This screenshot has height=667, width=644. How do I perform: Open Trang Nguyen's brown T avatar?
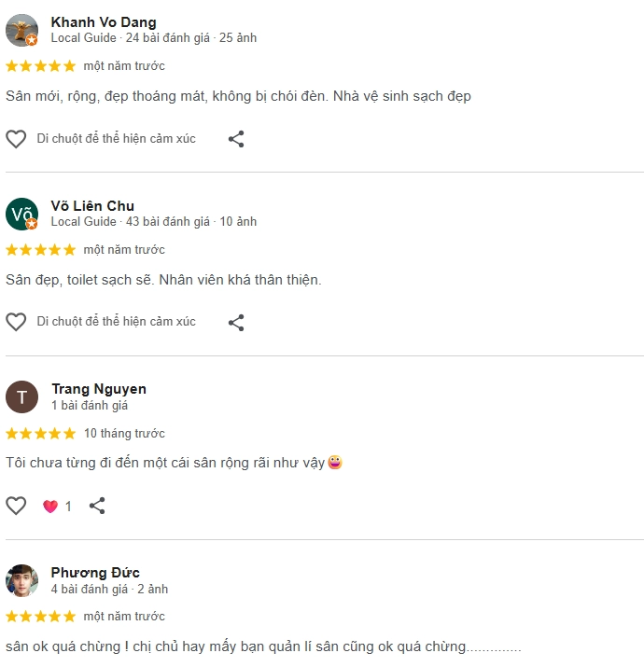pos(21,396)
